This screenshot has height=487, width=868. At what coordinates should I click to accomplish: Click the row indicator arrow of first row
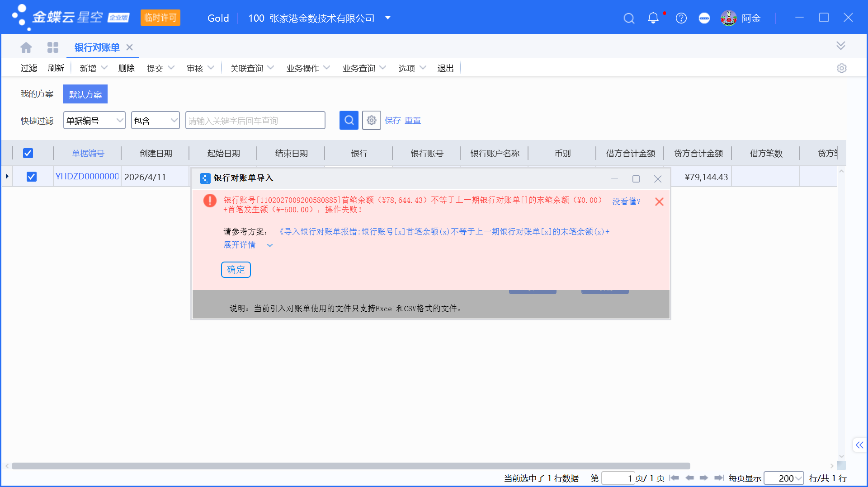[7, 176]
